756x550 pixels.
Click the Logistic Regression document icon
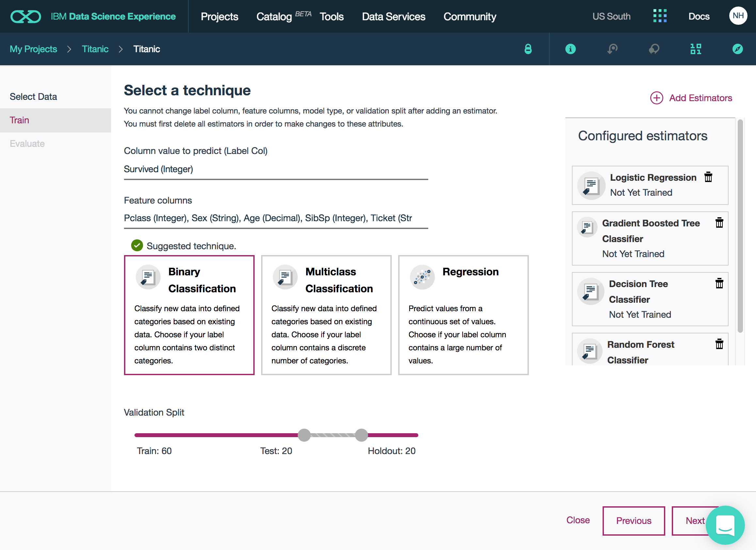pos(591,186)
